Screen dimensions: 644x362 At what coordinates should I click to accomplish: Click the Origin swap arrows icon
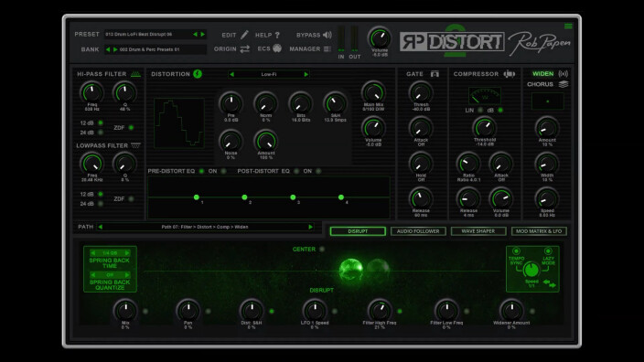pos(245,48)
